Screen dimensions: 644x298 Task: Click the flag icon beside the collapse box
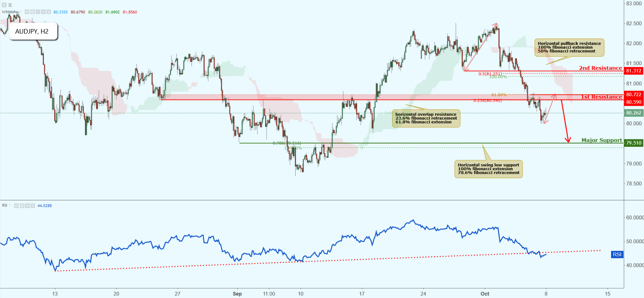point(10,5)
